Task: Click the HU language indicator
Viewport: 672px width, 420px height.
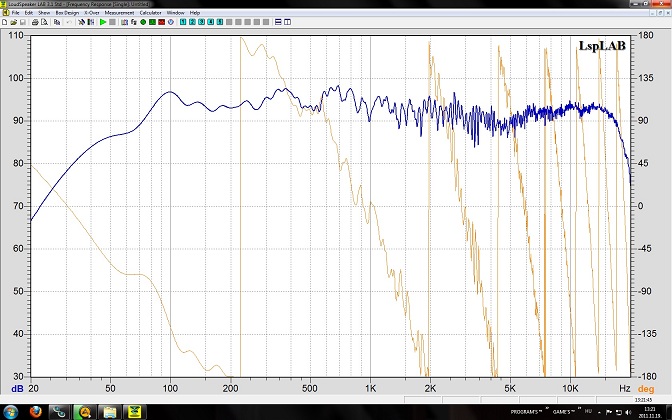Action: 588,411
